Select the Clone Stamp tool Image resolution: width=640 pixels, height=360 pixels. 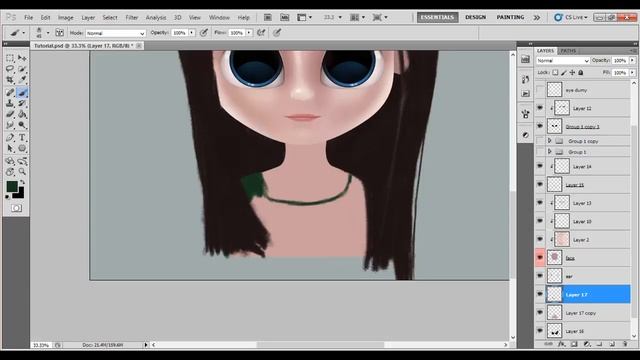coord(10,104)
